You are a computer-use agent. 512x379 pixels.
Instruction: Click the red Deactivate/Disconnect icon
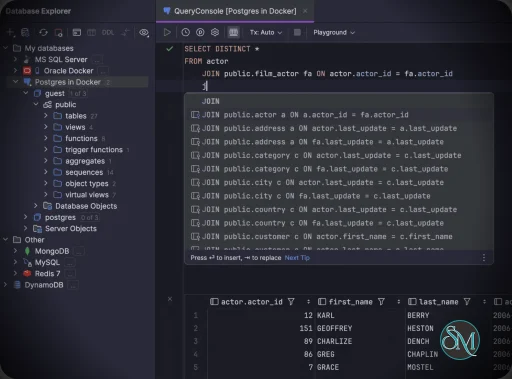(59, 33)
